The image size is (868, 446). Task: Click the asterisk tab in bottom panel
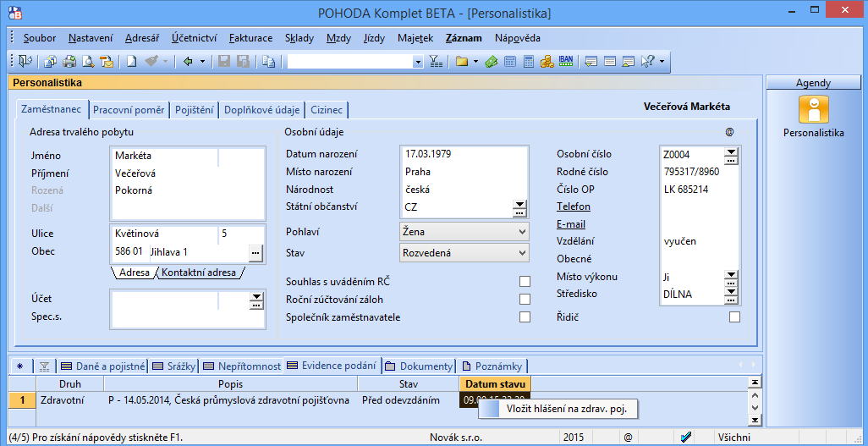coord(20,366)
